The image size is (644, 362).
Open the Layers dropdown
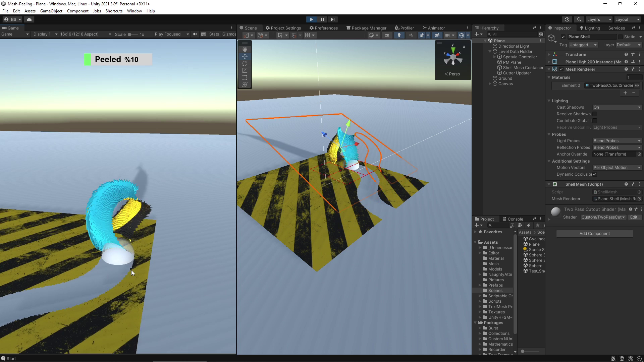point(599,19)
